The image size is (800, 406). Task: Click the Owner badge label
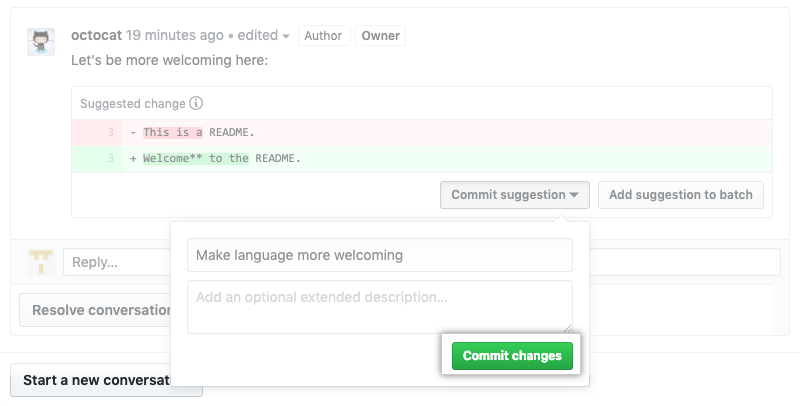coord(380,36)
